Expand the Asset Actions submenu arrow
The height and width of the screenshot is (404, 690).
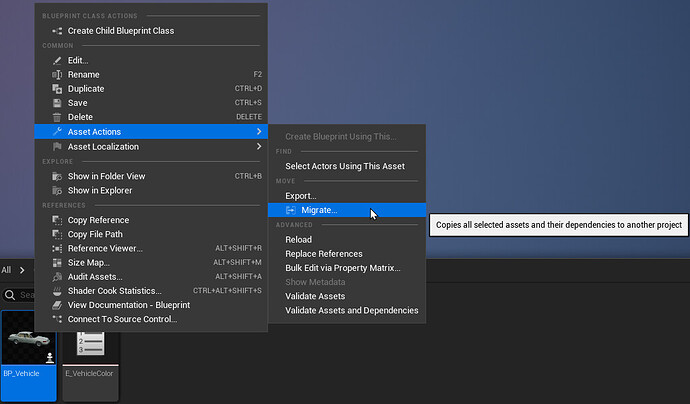tap(259, 132)
